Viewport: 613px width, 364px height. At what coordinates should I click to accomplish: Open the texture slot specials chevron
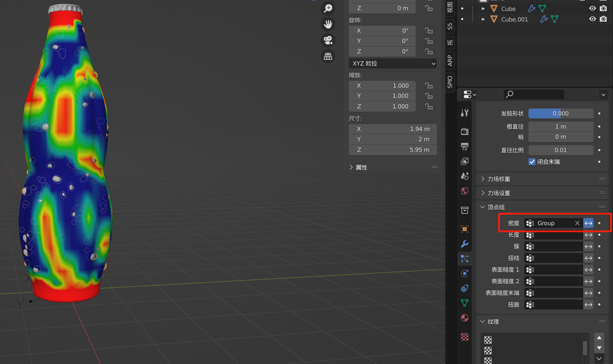tap(599, 359)
